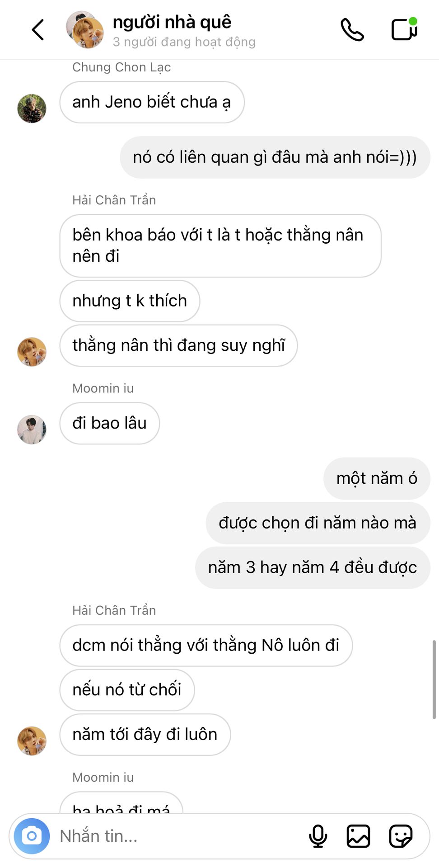Tap Hải Chân Trần's avatar near 'thằng nân thì đang suy nghĩ'
439x868 pixels.
32,352
